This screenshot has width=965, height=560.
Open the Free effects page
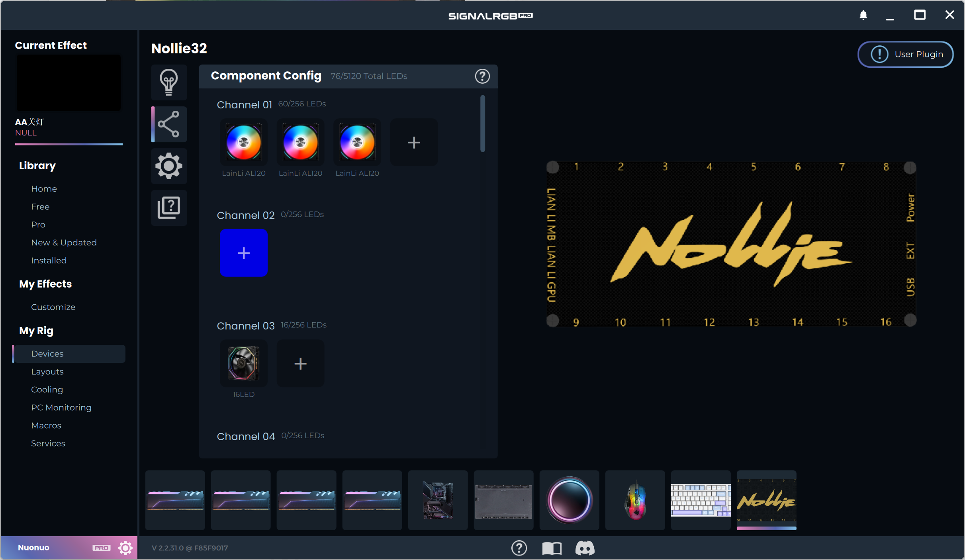[x=40, y=207]
